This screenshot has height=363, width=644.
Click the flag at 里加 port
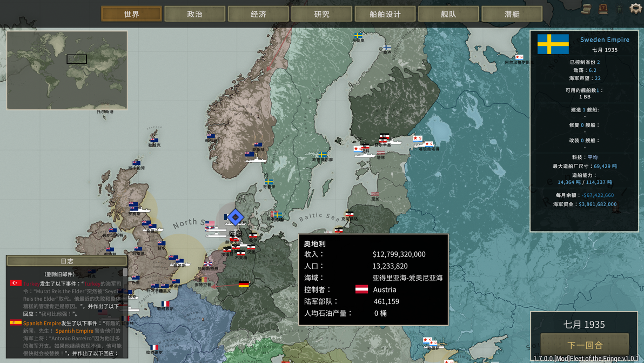[x=375, y=194]
